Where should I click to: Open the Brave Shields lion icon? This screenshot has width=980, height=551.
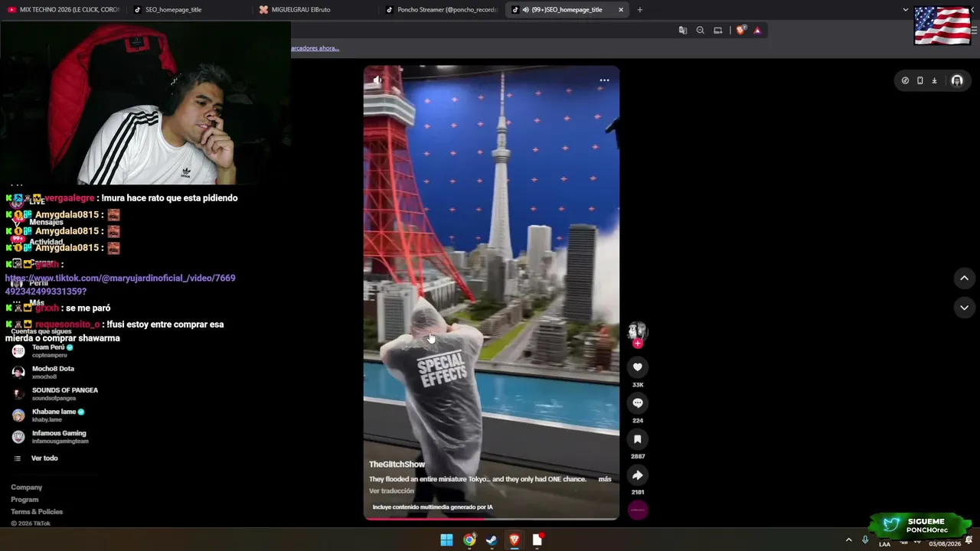(740, 31)
